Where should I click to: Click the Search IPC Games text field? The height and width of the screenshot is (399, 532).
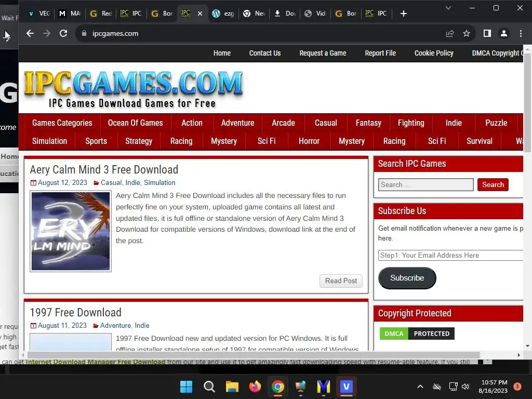426,184
